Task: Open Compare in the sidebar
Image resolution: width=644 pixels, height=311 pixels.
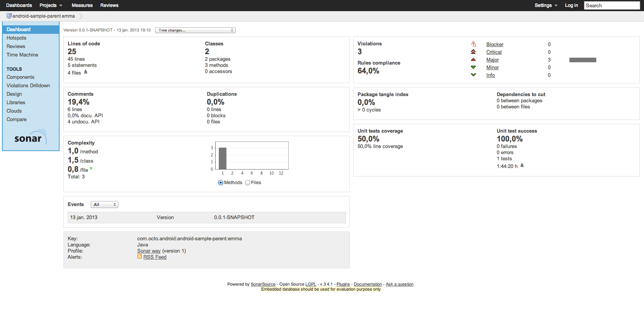Action: click(17, 120)
